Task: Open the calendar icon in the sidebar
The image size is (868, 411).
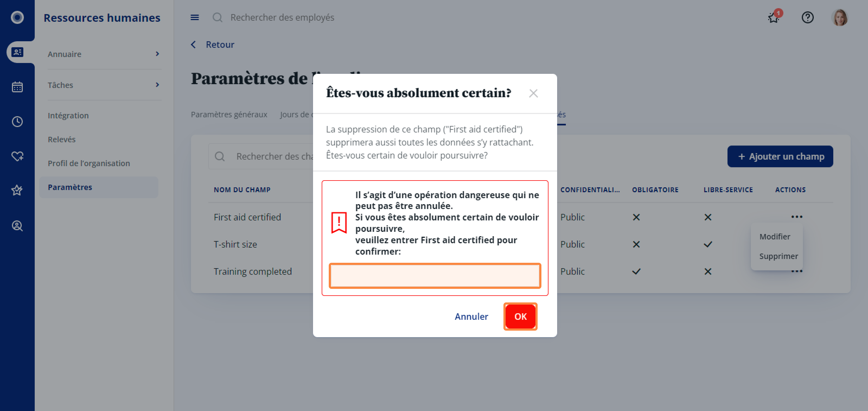Action: (17, 87)
